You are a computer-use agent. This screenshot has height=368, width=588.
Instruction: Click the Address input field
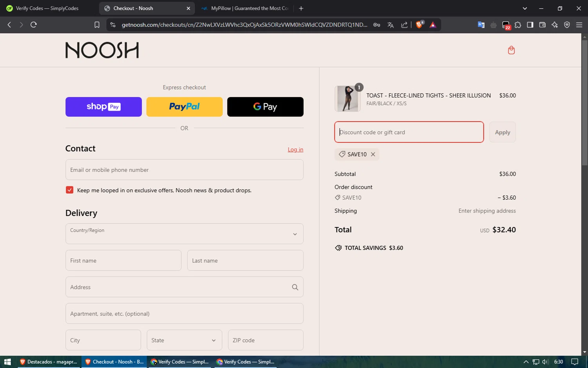[x=184, y=287]
